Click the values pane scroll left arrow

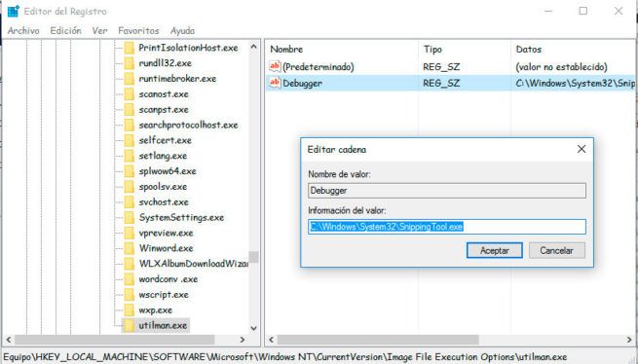pyautogui.click(x=272, y=340)
